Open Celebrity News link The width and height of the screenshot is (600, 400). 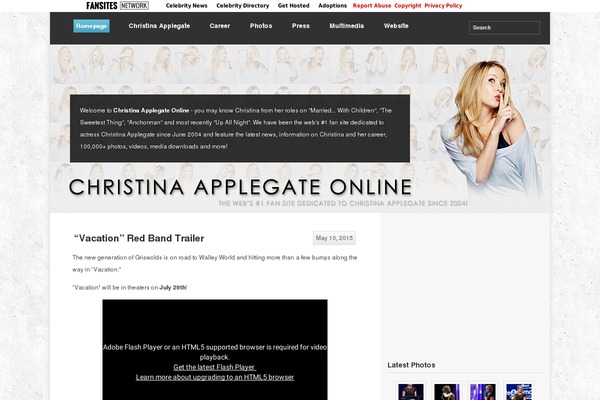[x=186, y=6]
